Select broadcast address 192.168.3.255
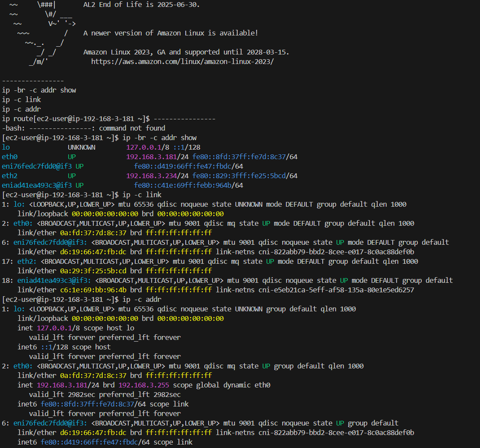Image resolution: width=480 pixels, height=448 pixels. (144, 385)
